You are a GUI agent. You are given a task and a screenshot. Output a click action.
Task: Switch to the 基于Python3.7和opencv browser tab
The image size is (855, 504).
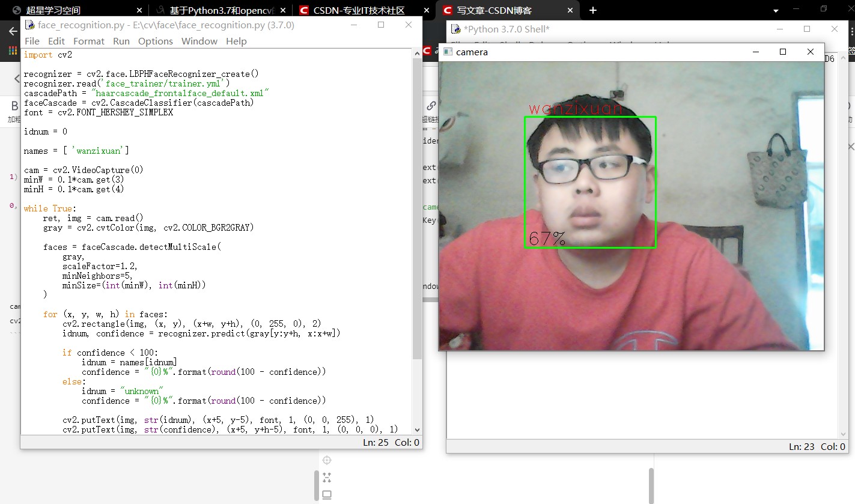click(x=219, y=10)
